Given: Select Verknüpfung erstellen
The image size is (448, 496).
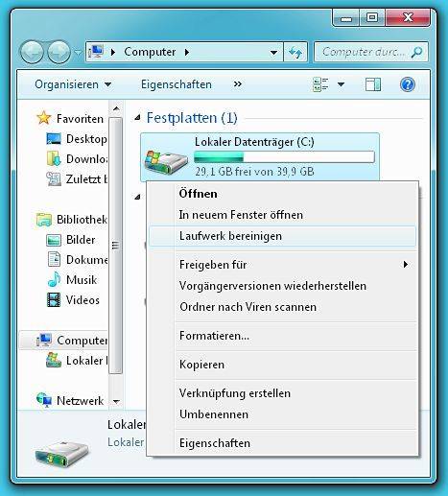Looking at the screenshot, I should (235, 393).
